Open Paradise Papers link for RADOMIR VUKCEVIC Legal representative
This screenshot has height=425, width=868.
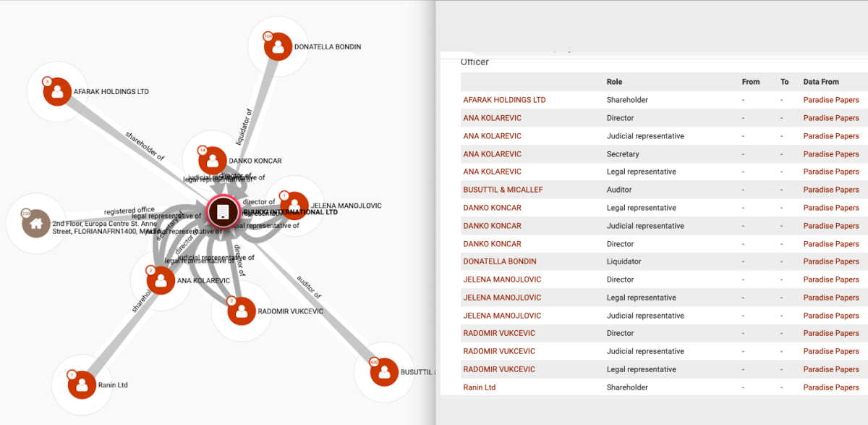(831, 369)
